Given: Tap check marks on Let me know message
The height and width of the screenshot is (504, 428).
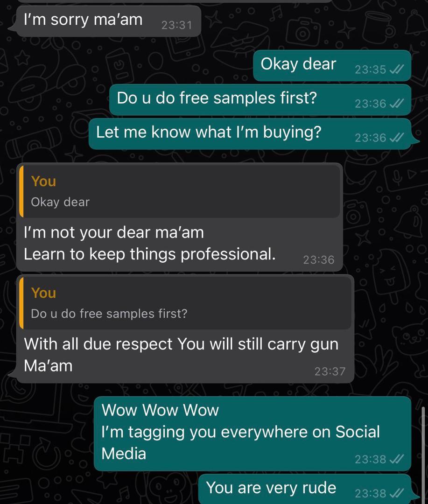Looking at the screenshot, I should click(396, 138).
